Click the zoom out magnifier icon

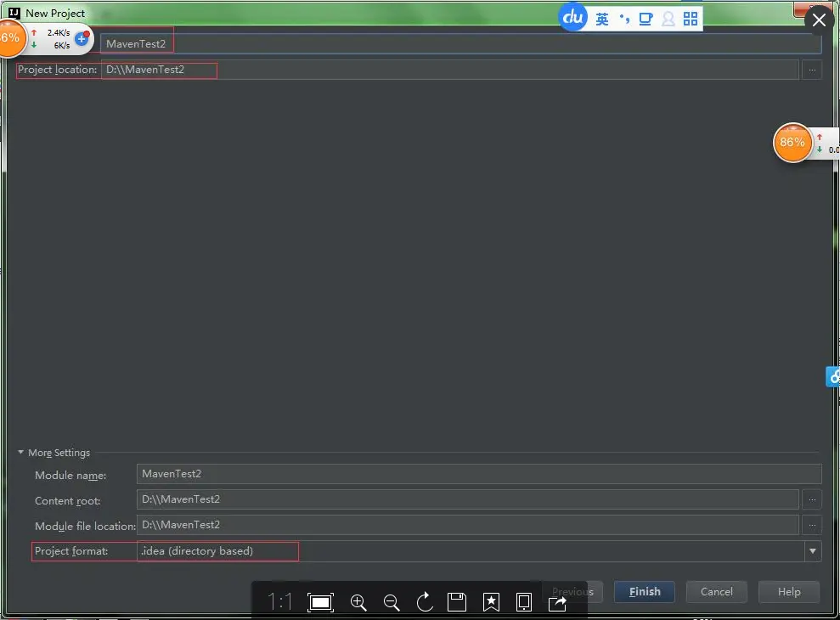pos(392,602)
